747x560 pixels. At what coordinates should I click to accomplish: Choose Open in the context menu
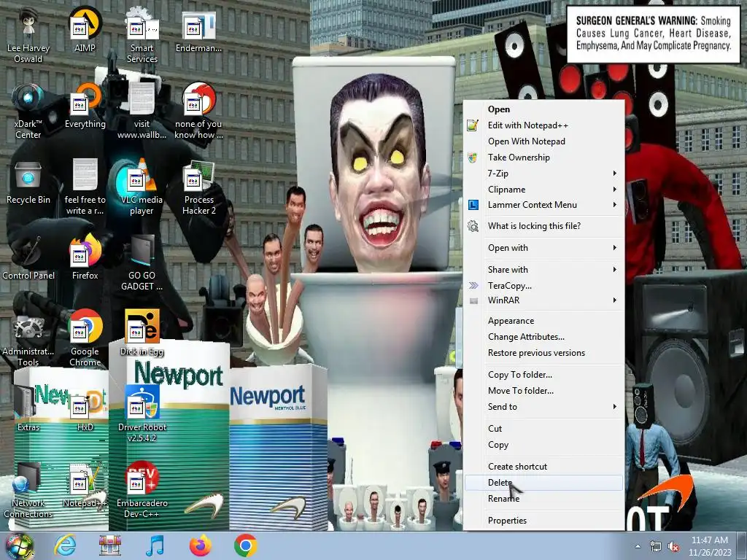543,109
